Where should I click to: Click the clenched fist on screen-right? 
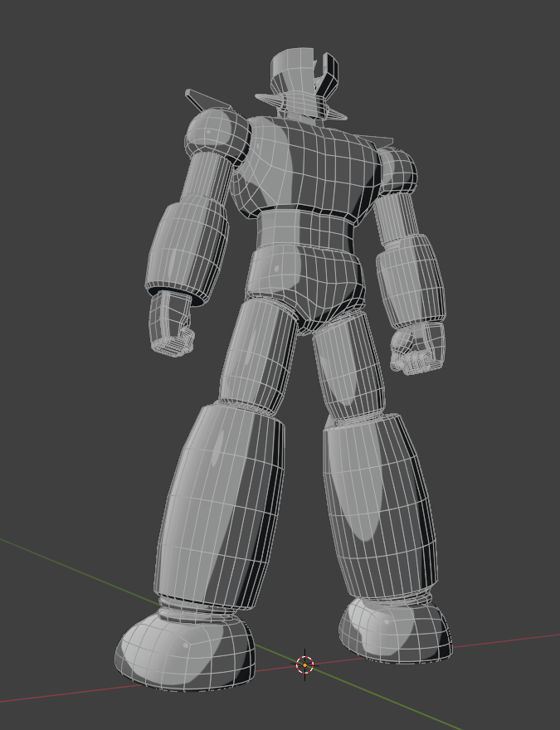[419, 347]
